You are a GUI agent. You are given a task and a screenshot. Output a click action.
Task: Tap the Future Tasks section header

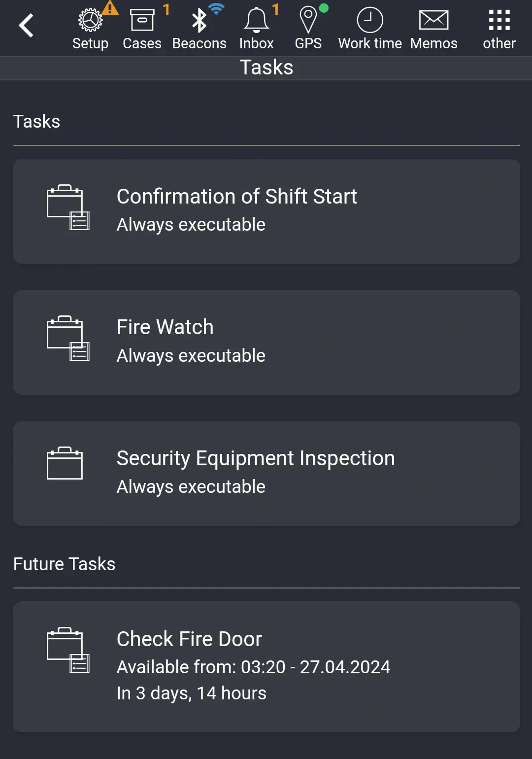(64, 564)
